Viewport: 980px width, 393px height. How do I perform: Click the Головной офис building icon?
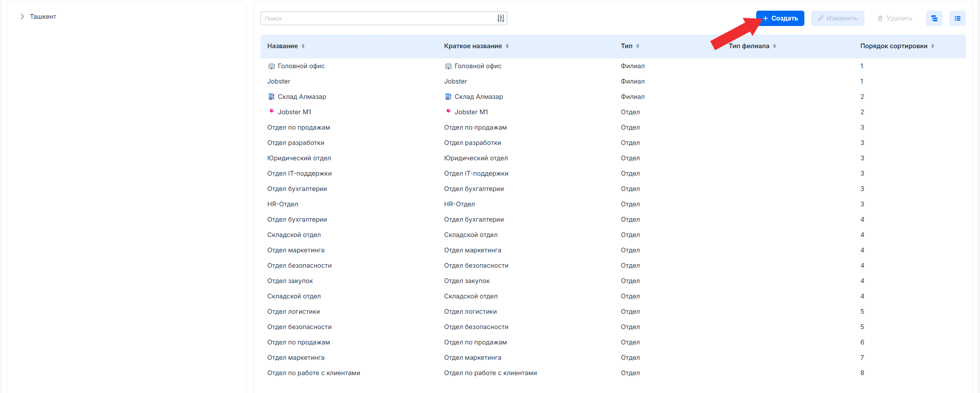[271, 66]
